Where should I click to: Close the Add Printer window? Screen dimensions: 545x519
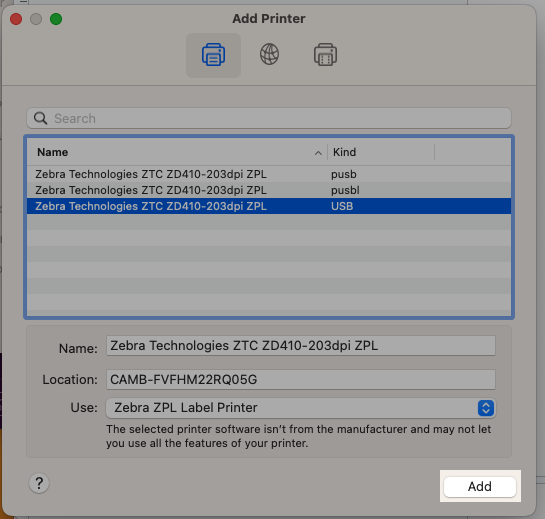[x=16, y=19]
